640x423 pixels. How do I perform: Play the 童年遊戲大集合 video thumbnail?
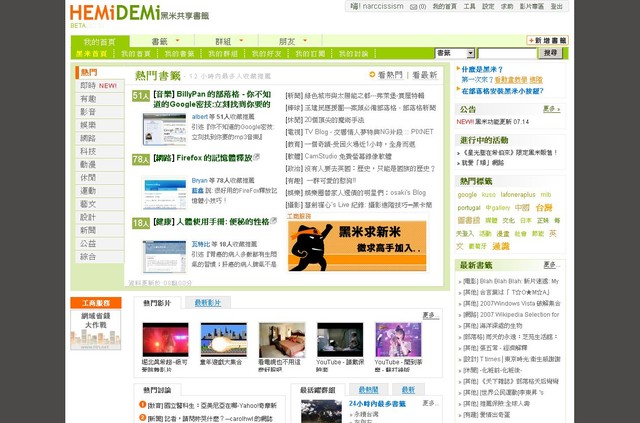coord(224,339)
